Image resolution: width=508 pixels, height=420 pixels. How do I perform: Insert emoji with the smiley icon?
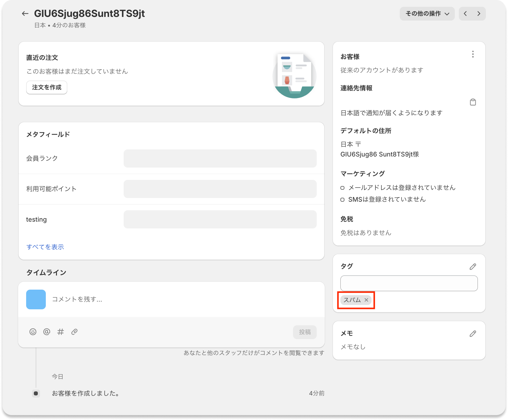tap(33, 332)
